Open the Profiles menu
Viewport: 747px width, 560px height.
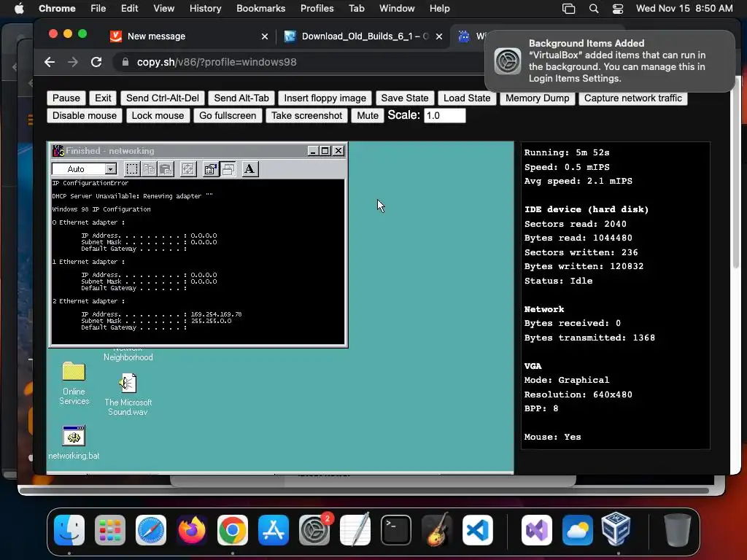[317, 8]
